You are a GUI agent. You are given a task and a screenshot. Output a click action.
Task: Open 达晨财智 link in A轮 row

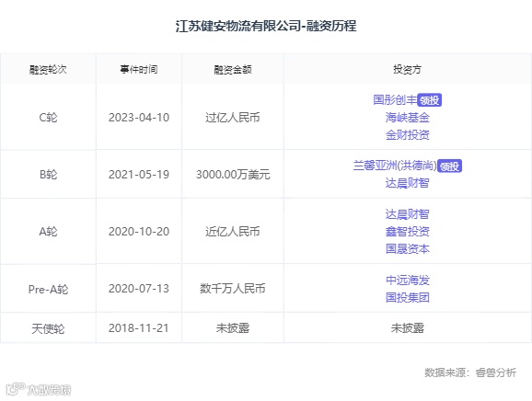407,214
